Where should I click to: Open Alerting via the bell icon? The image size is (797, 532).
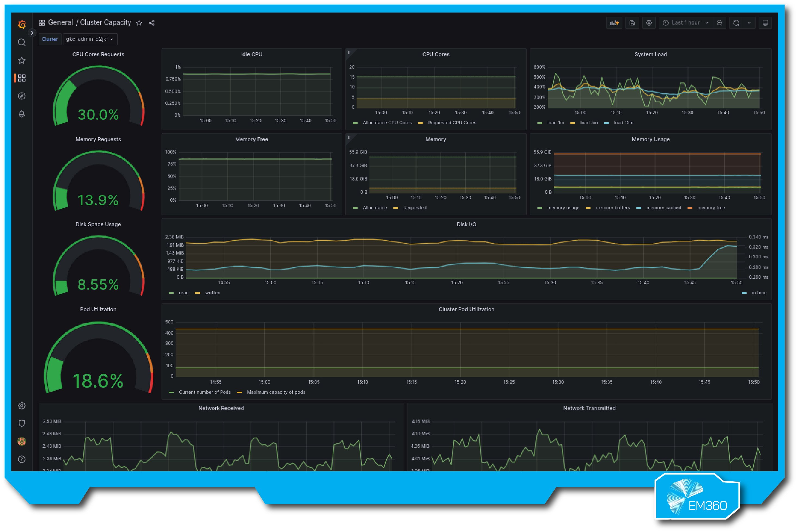(x=22, y=114)
